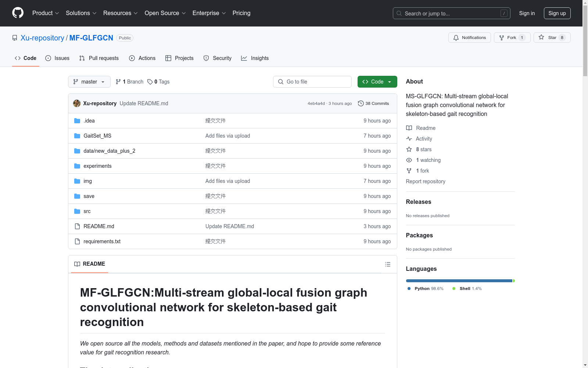Switch to the Issues tab
588x368 pixels.
click(x=57, y=58)
